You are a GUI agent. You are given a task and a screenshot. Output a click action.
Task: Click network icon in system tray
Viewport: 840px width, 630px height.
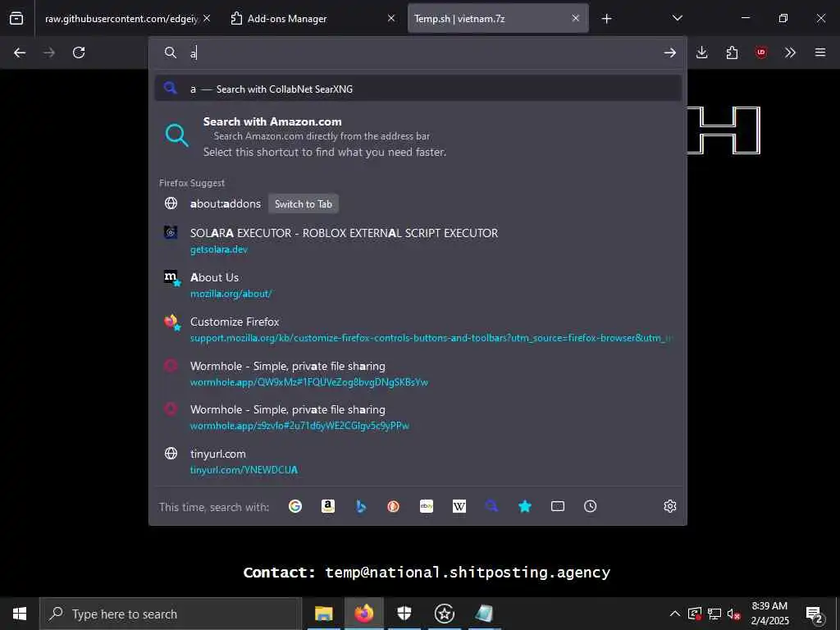point(714,614)
